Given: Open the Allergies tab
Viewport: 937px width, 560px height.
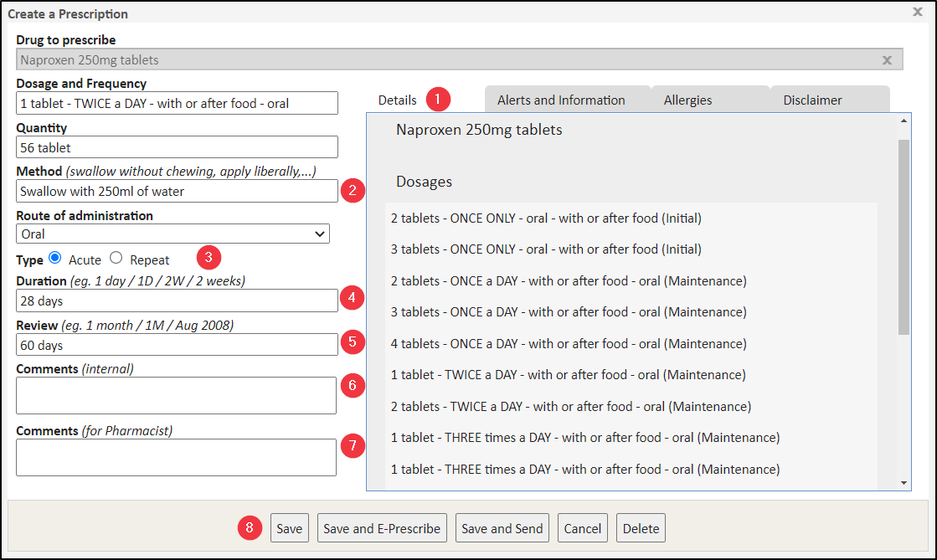Looking at the screenshot, I should click(687, 100).
